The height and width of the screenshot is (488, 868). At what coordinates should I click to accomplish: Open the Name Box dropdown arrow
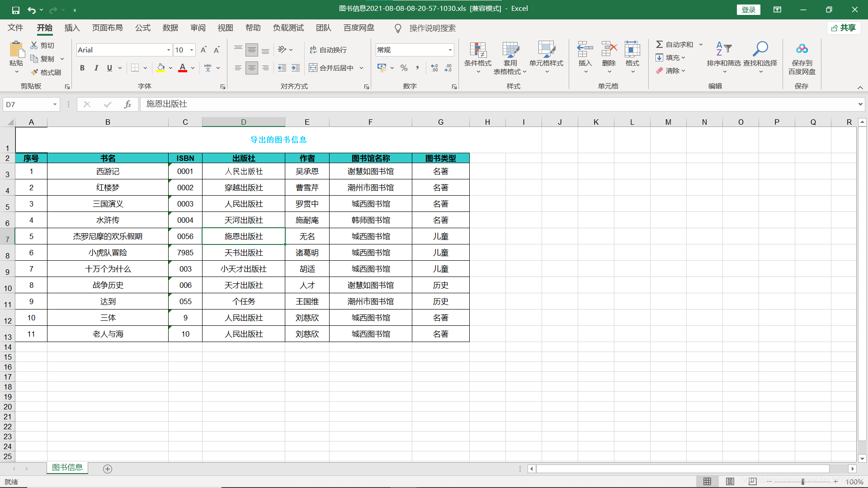[55, 104]
